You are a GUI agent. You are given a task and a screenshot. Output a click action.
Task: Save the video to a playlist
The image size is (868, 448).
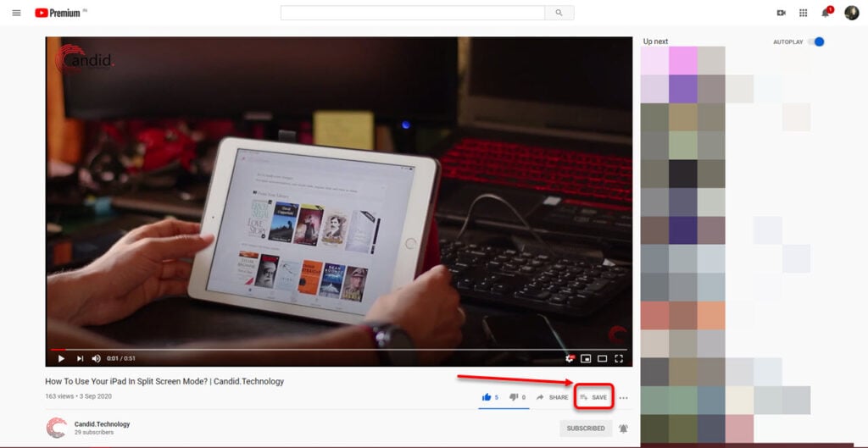pos(593,397)
